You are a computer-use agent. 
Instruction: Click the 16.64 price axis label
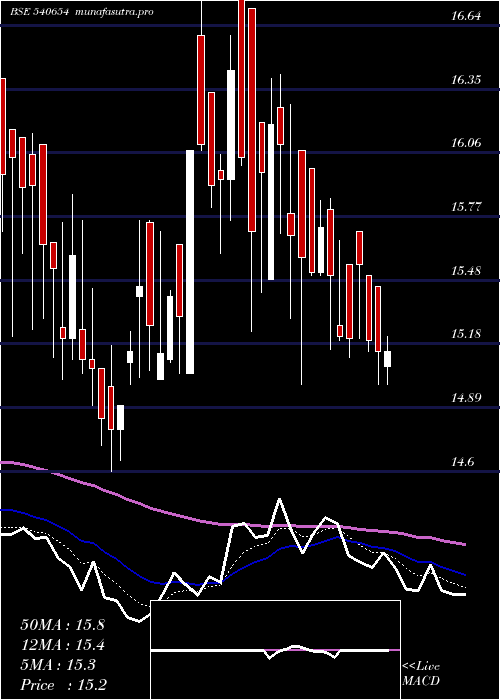[466, 17]
